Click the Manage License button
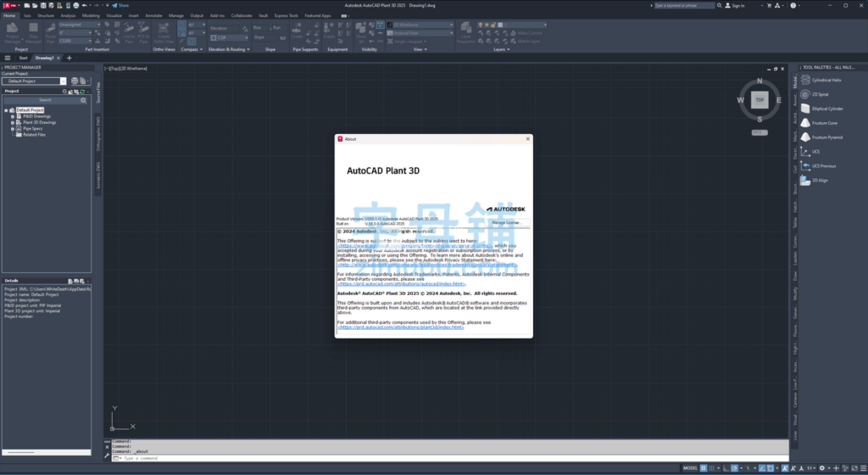The height and width of the screenshot is (475, 868). (x=505, y=222)
